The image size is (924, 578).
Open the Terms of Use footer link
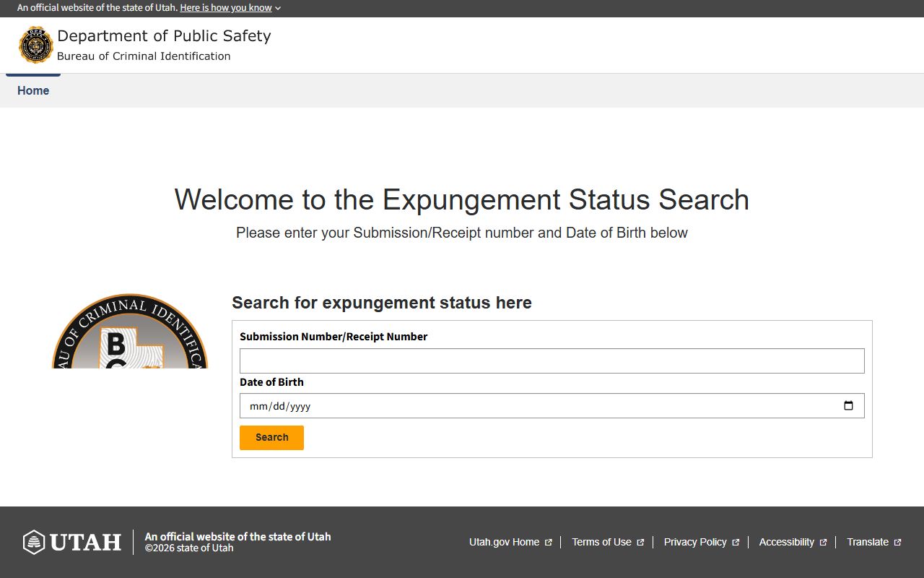click(608, 542)
